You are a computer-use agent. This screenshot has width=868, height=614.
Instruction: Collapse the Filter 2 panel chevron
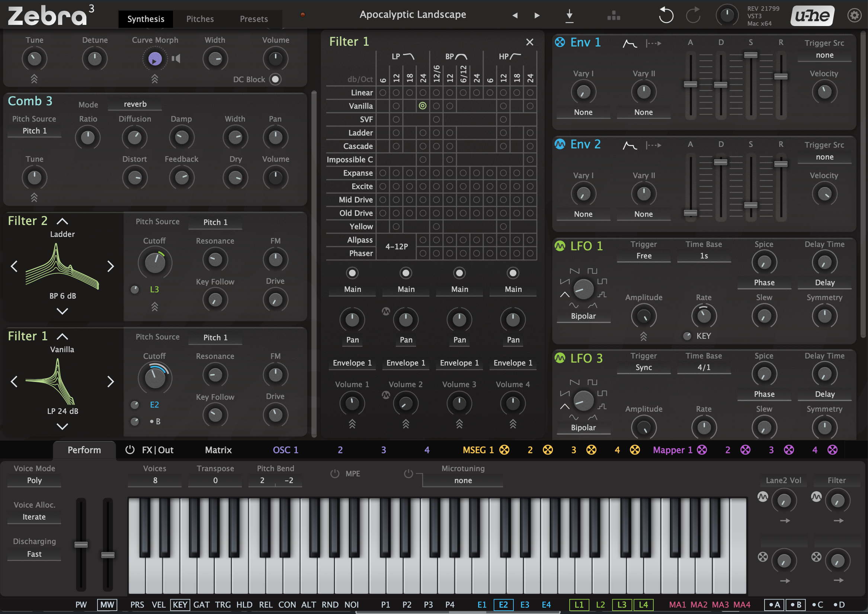point(63,221)
